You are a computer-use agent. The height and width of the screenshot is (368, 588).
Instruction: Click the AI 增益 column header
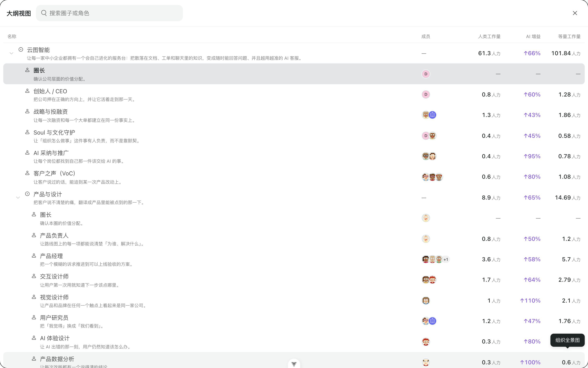(533, 37)
